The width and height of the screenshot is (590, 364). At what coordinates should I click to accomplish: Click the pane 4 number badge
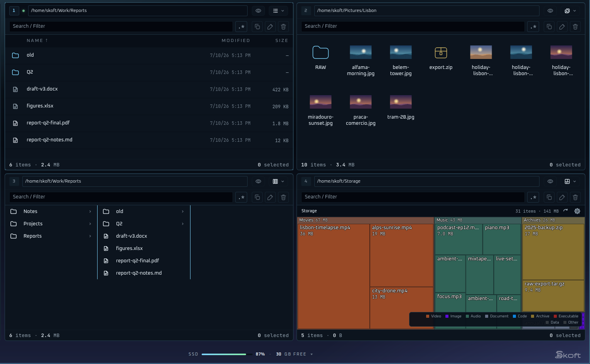306,181
